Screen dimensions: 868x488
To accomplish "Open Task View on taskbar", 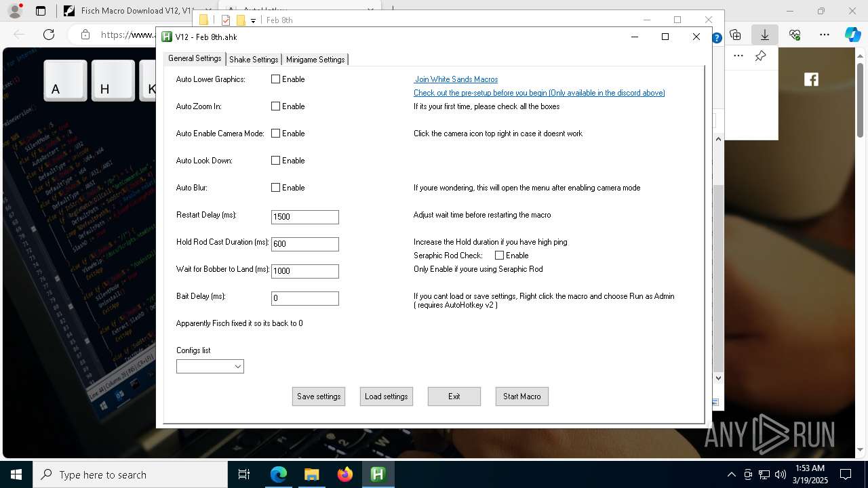I will [x=244, y=474].
